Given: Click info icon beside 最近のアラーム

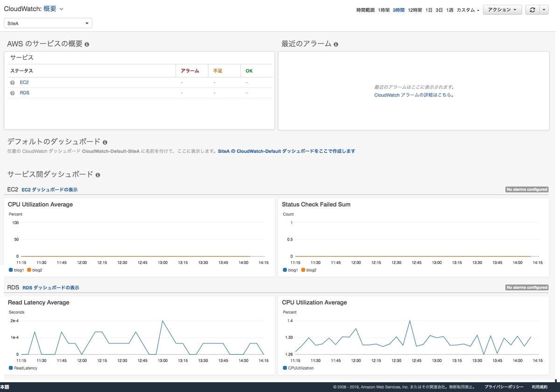Looking at the screenshot, I should [336, 44].
